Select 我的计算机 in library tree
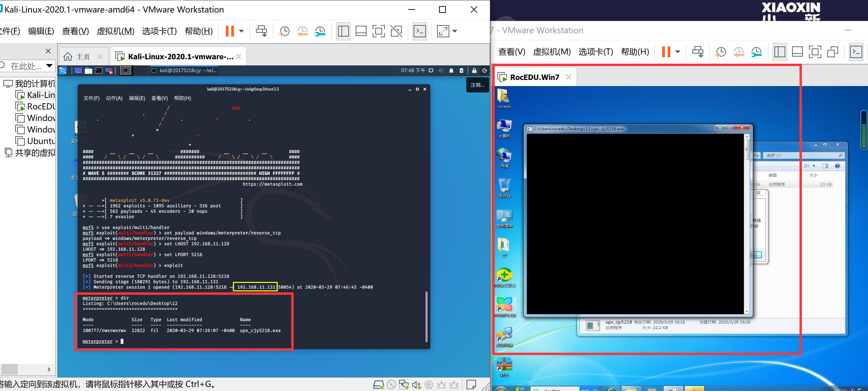 (29, 83)
